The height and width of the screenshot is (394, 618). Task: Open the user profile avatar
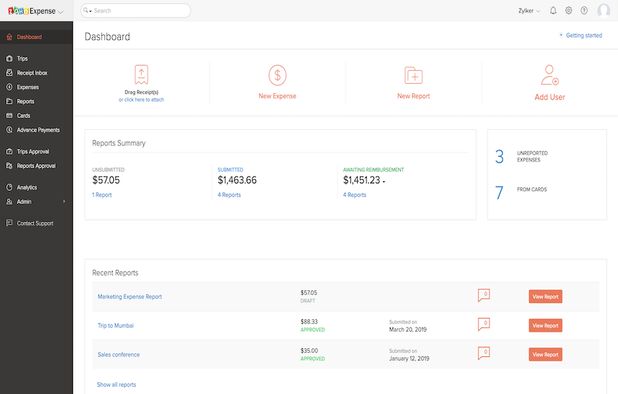(x=603, y=10)
